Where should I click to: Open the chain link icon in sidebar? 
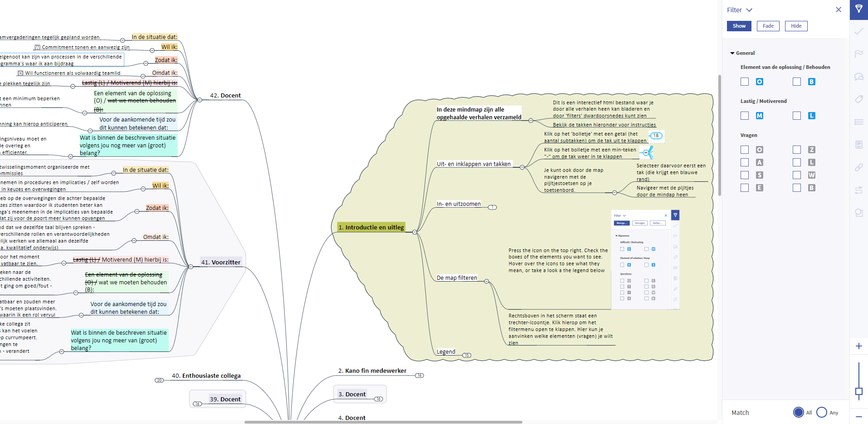click(x=858, y=167)
